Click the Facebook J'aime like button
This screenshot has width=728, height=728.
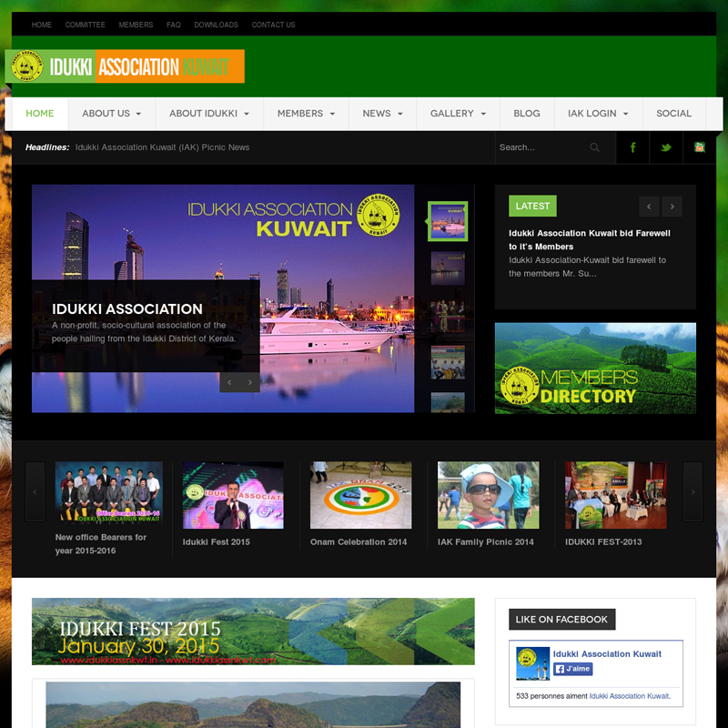[x=573, y=669]
